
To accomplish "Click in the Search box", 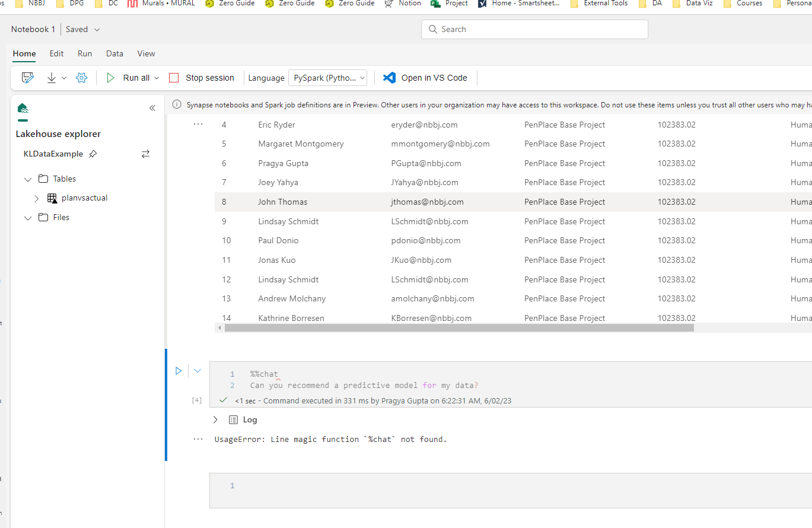I will pyautogui.click(x=534, y=29).
